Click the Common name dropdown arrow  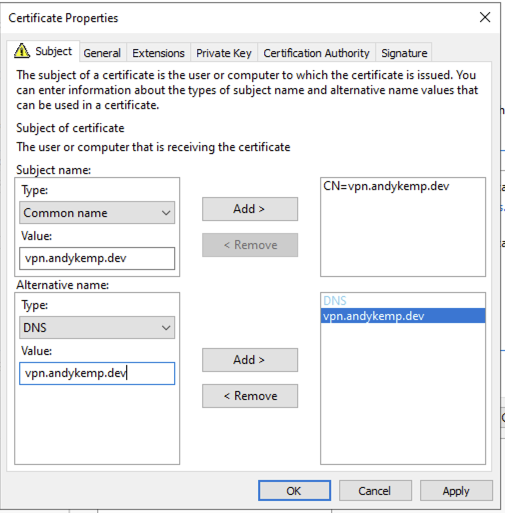coord(166,213)
